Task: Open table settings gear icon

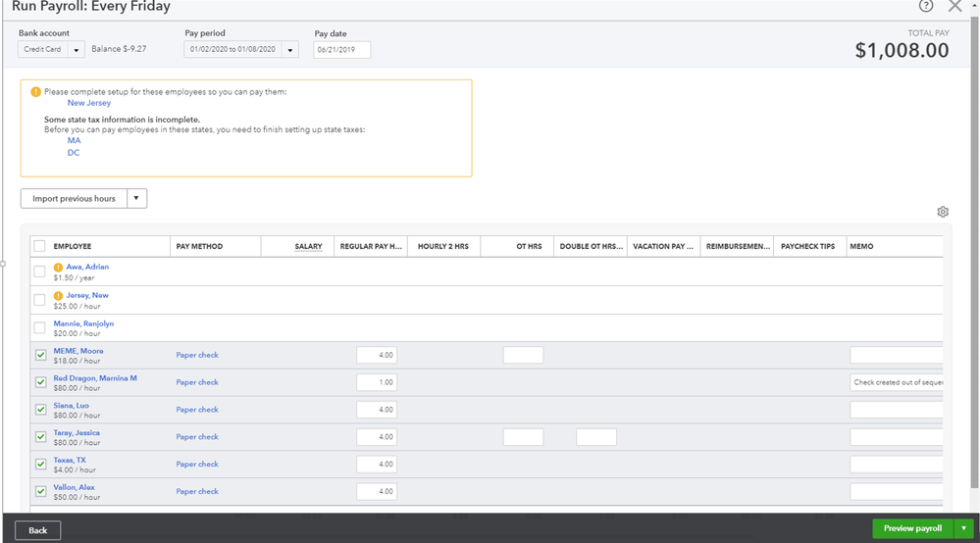Action: pyautogui.click(x=943, y=212)
